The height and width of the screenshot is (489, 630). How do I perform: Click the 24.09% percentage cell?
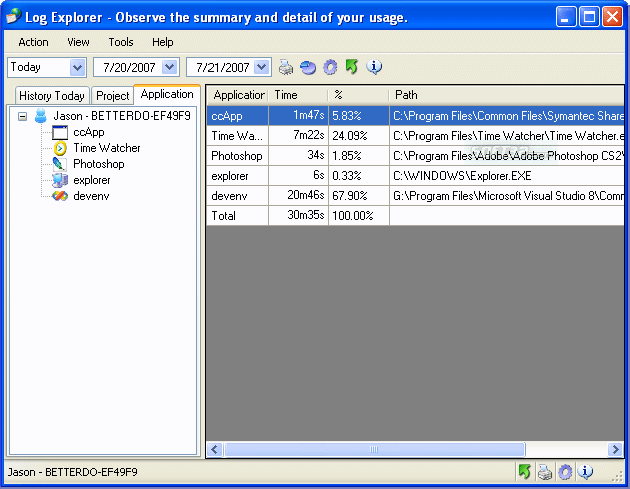[359, 136]
